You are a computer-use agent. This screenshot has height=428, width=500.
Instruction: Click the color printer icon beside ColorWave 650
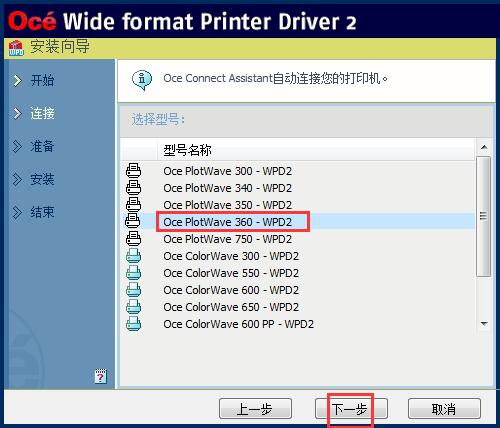pos(133,307)
